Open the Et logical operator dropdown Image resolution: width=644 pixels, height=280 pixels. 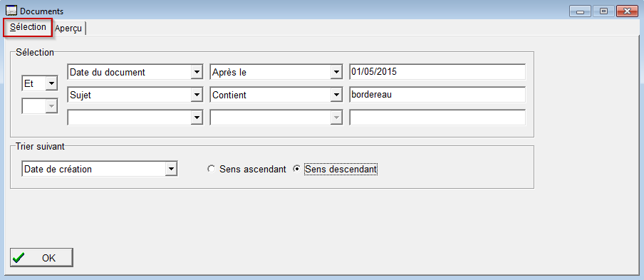39,84
